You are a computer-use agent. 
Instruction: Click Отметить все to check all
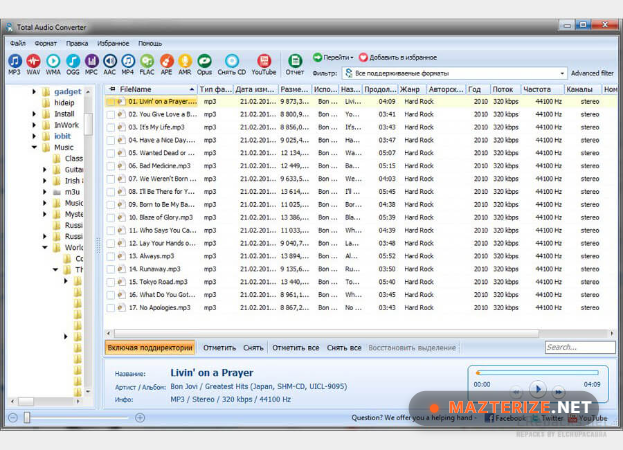point(296,348)
